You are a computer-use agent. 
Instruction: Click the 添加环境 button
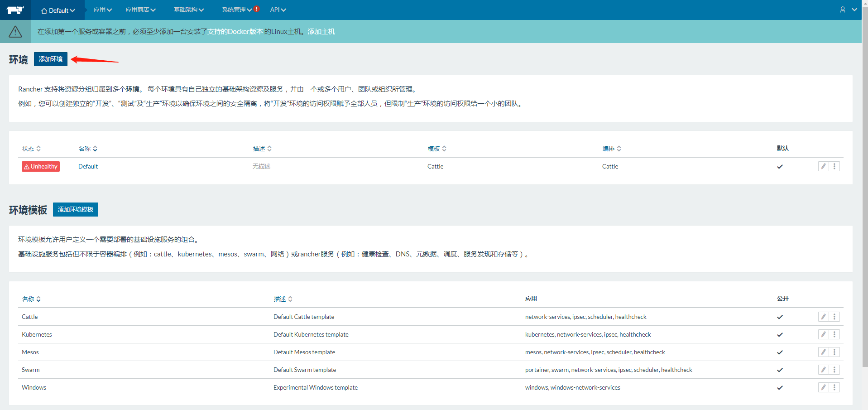pyautogui.click(x=51, y=59)
